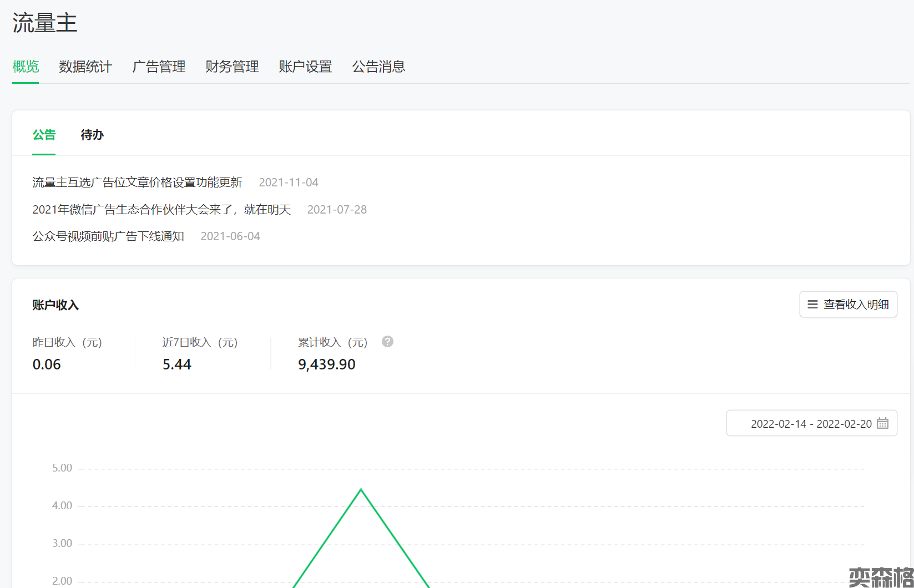Viewport: 914px width, 588px height.
Task: Select the 公告 panel tab
Action: point(44,135)
